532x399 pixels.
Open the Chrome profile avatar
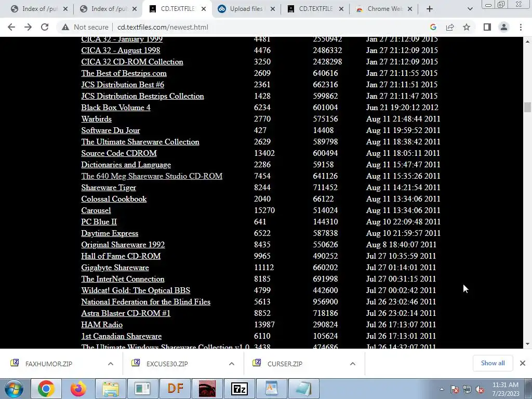pos(504,27)
